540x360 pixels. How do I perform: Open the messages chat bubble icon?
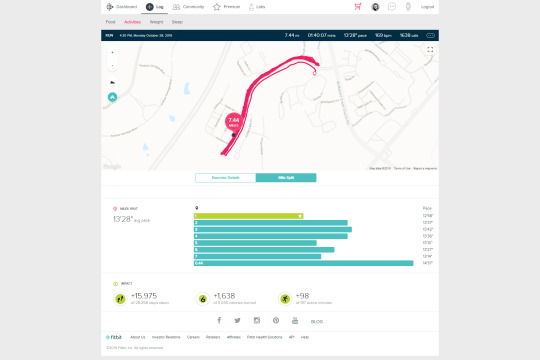click(392, 7)
